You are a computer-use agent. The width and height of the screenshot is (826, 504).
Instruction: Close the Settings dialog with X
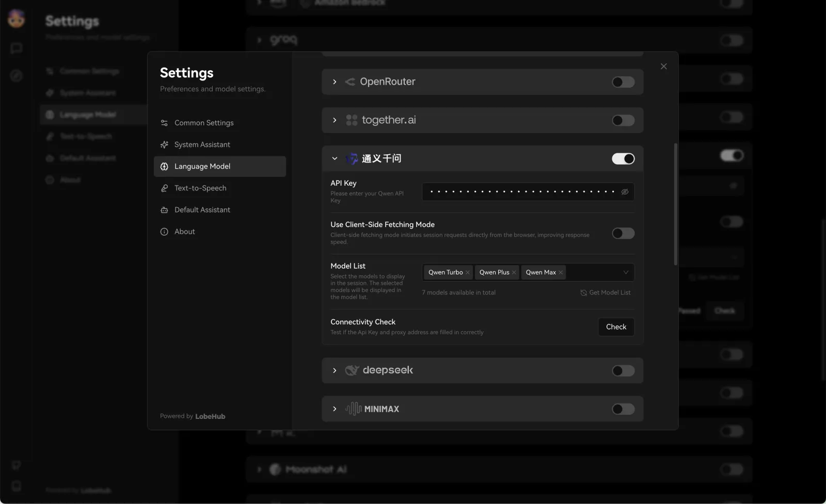point(664,66)
